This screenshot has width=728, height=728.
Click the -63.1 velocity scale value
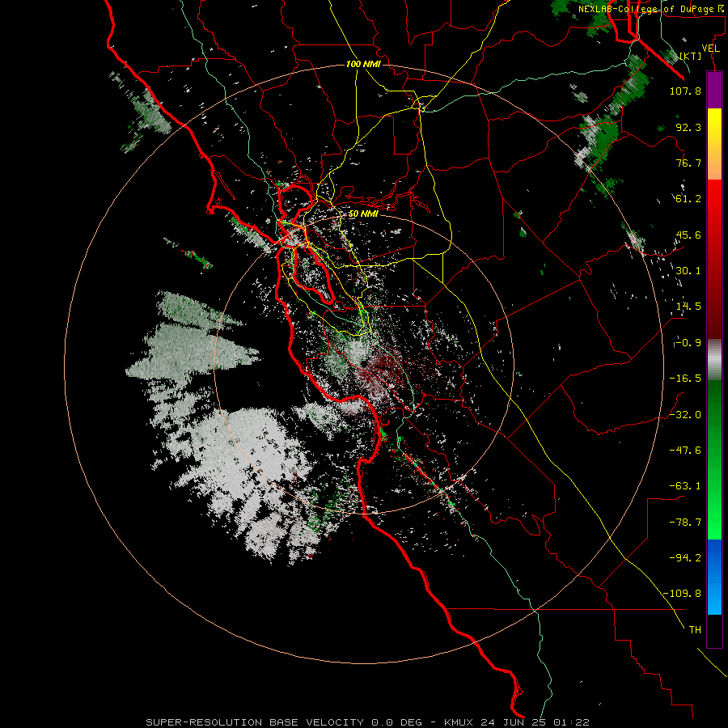click(x=685, y=486)
